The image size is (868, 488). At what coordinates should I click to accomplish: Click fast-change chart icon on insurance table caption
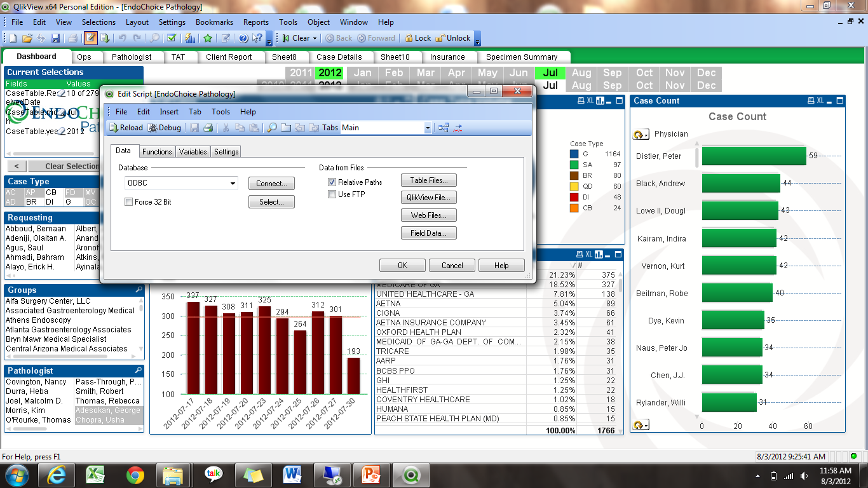[600, 254]
